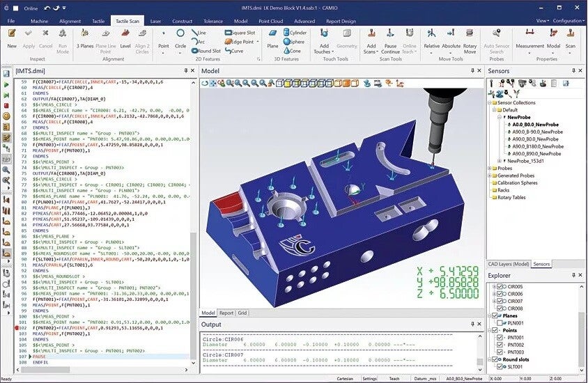Click the Teach button in status bar
Image resolution: width=588 pixels, height=383 pixels.
pos(394,379)
